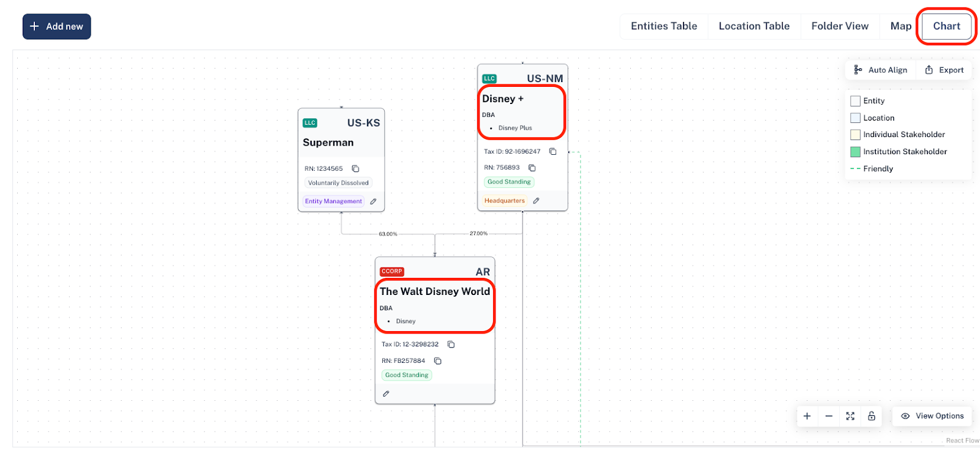The width and height of the screenshot is (980, 451).
Task: Tick the Entity legend checkbox
Action: (856, 101)
